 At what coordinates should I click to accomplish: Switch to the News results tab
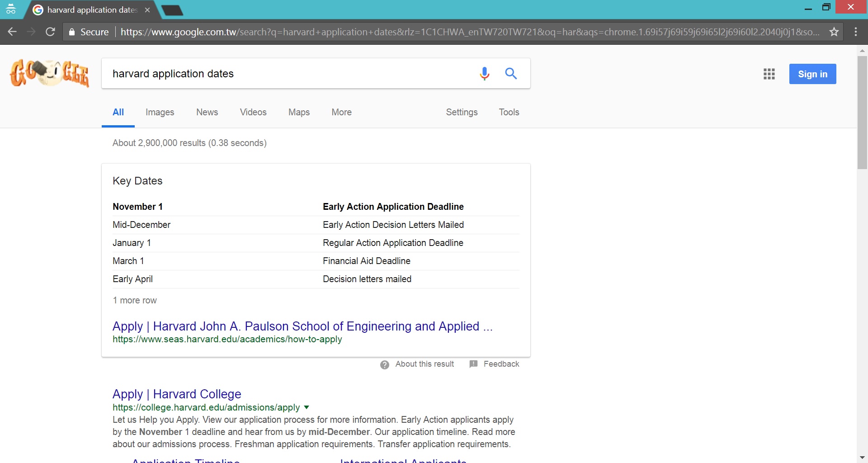click(x=207, y=112)
